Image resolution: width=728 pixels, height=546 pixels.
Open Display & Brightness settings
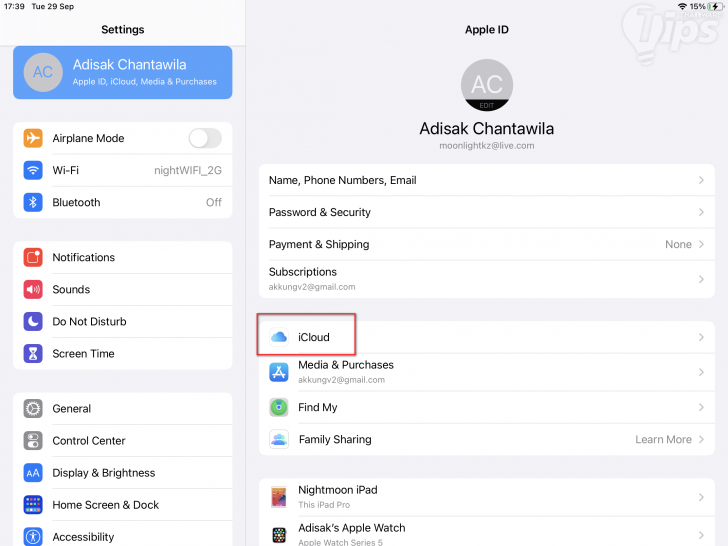(123, 473)
